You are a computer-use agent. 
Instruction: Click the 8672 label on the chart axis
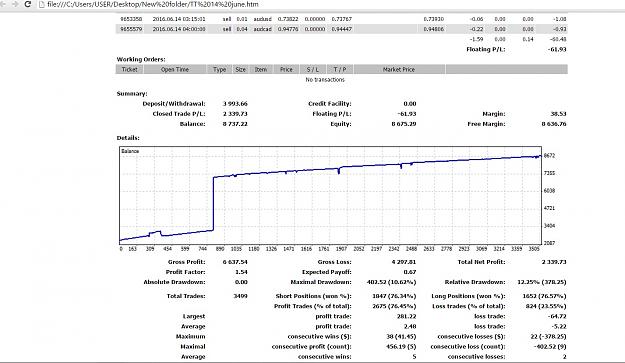(x=550, y=156)
